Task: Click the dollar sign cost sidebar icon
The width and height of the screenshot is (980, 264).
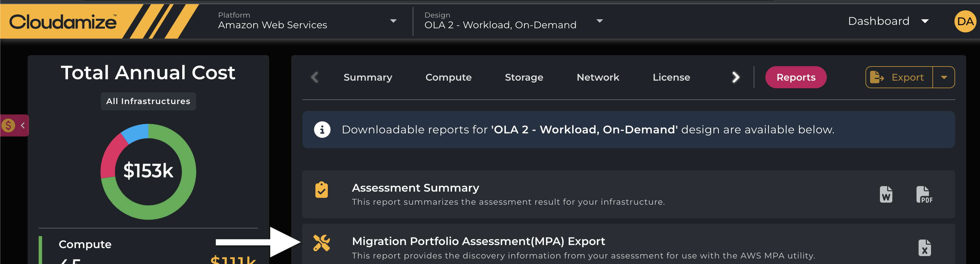Action: 8,125
